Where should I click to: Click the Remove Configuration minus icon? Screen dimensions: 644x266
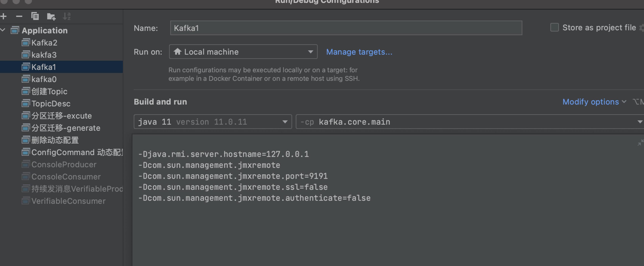(x=19, y=16)
